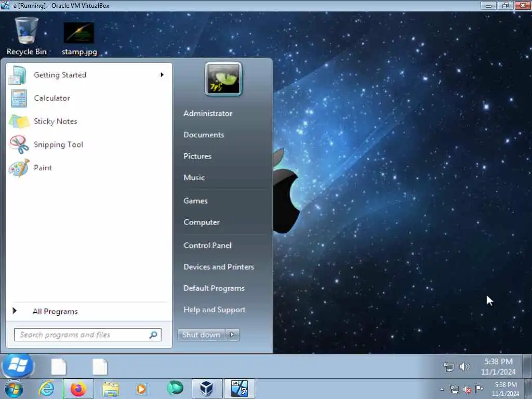Open Paint from the Start menu
The width and height of the screenshot is (532, 399).
point(89,168)
